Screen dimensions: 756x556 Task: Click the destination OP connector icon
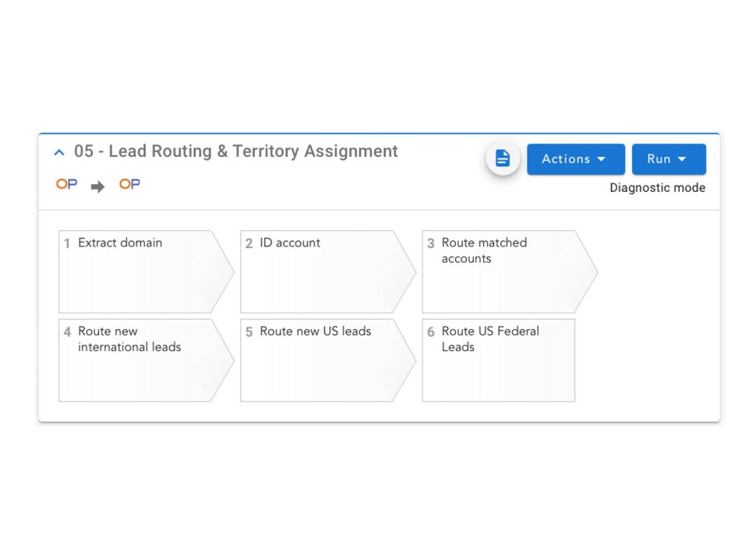(129, 184)
